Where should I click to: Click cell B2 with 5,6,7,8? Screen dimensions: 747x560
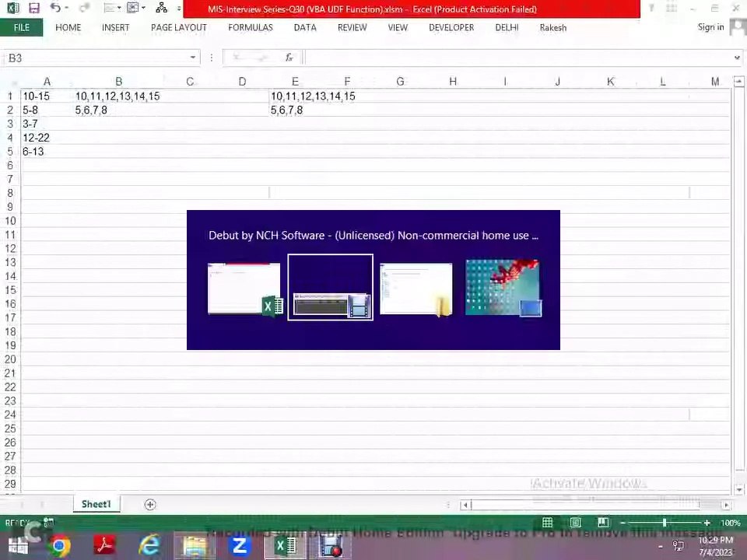click(118, 110)
